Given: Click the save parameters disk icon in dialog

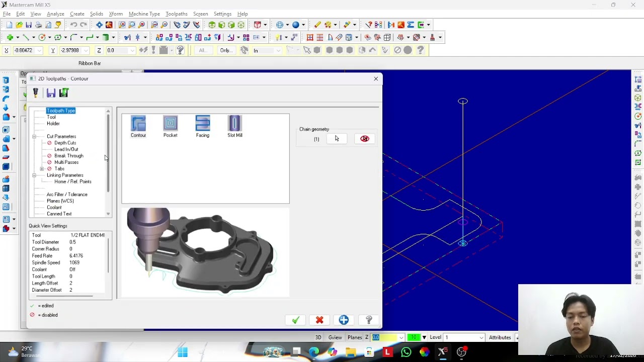Looking at the screenshot, I should pos(51,93).
